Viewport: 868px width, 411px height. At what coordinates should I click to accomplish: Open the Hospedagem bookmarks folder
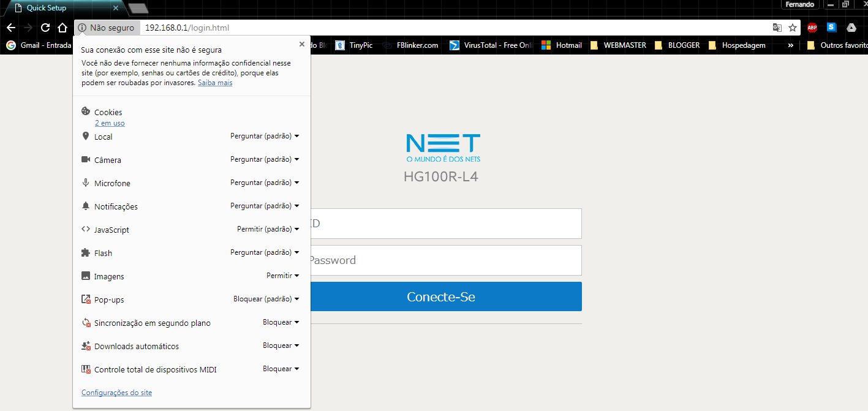tap(737, 45)
